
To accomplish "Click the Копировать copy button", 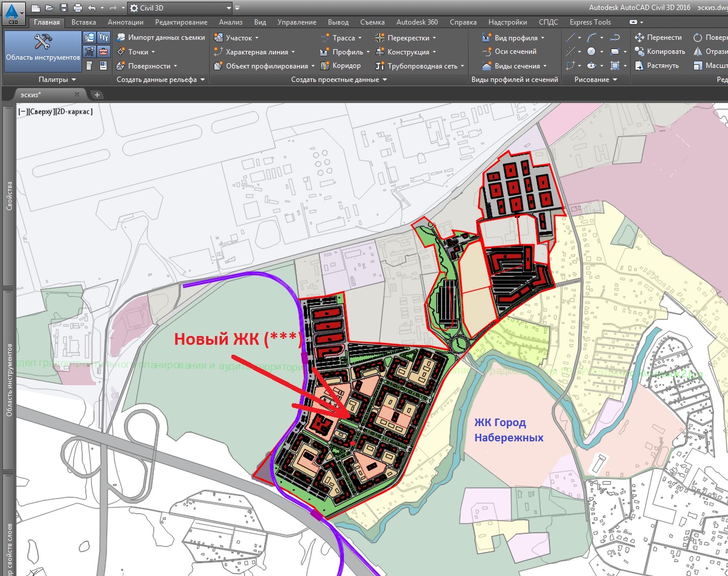I will (x=660, y=52).
